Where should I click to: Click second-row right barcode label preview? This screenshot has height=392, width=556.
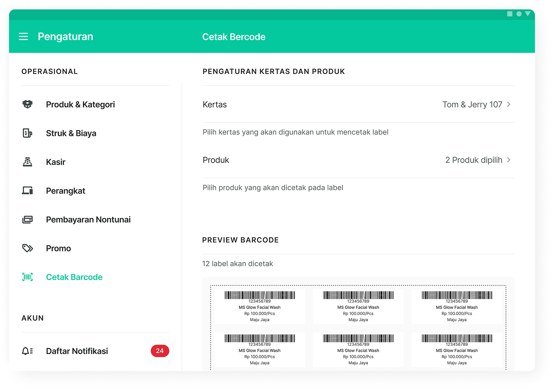[x=457, y=350]
